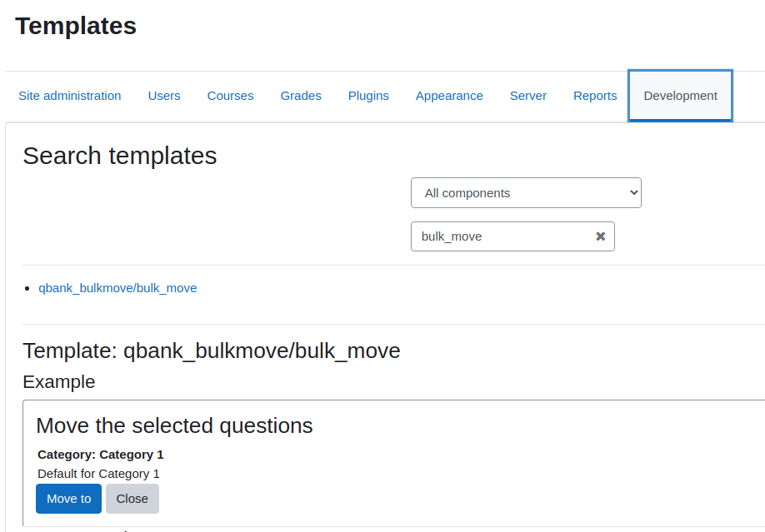This screenshot has width=765, height=532.
Task: Go to the Courses tab
Action: (x=230, y=96)
